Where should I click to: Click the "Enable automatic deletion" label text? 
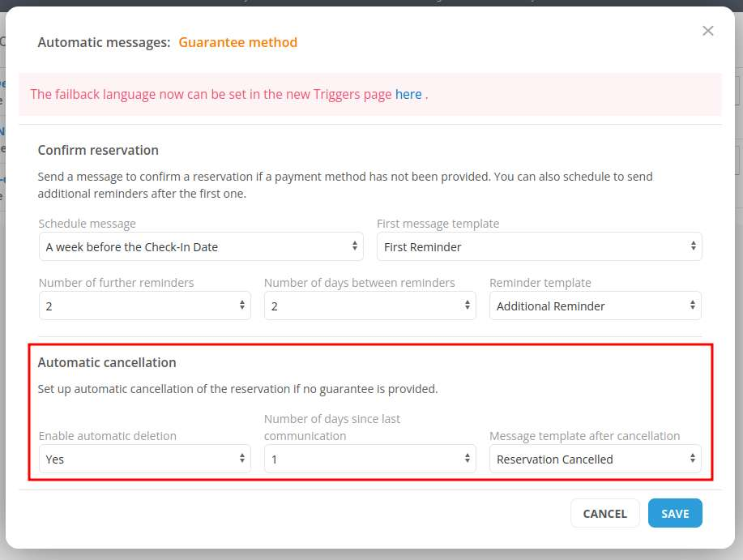coord(108,436)
